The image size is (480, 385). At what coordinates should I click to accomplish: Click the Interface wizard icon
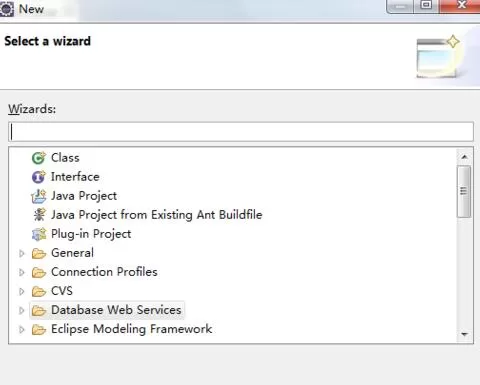[39, 177]
